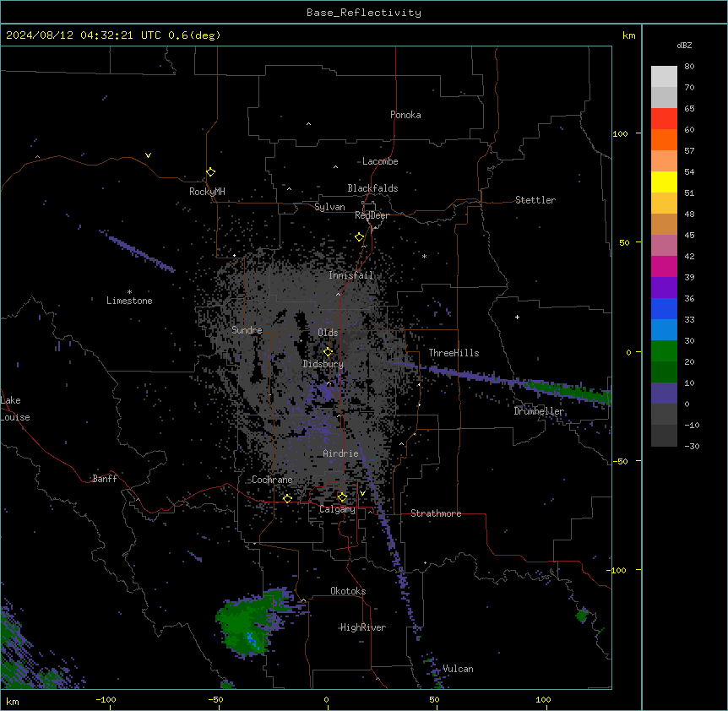Select the yellow diamond marker south of RedDeer
728x711 pixels.
click(x=359, y=237)
